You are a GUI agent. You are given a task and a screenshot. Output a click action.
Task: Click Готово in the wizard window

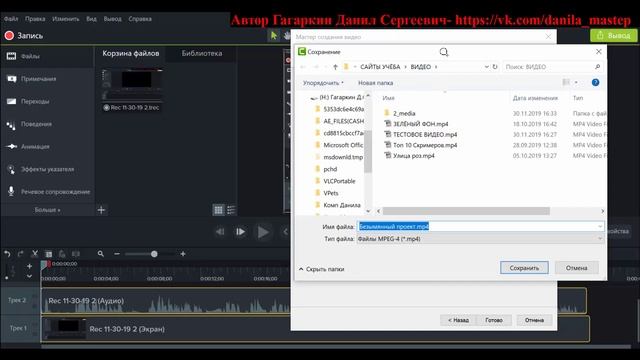coord(494,320)
